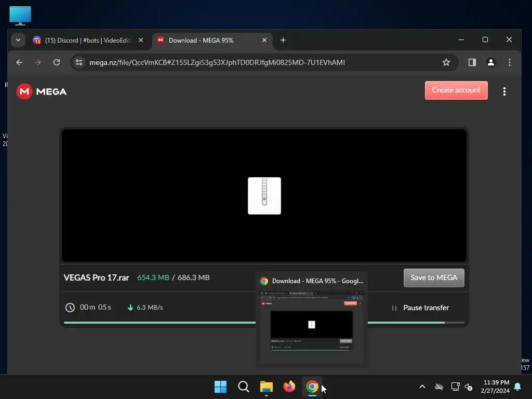Click the Chrome taskbar preview title
The width and height of the screenshot is (532, 399).
point(317,281)
